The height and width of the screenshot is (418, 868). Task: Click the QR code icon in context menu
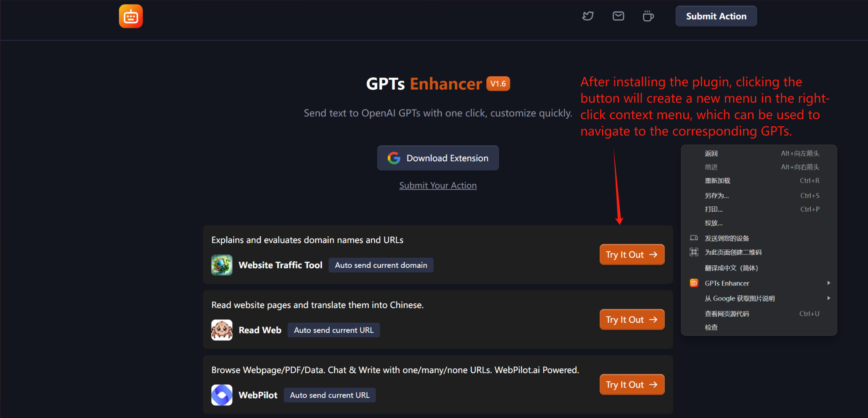point(694,252)
